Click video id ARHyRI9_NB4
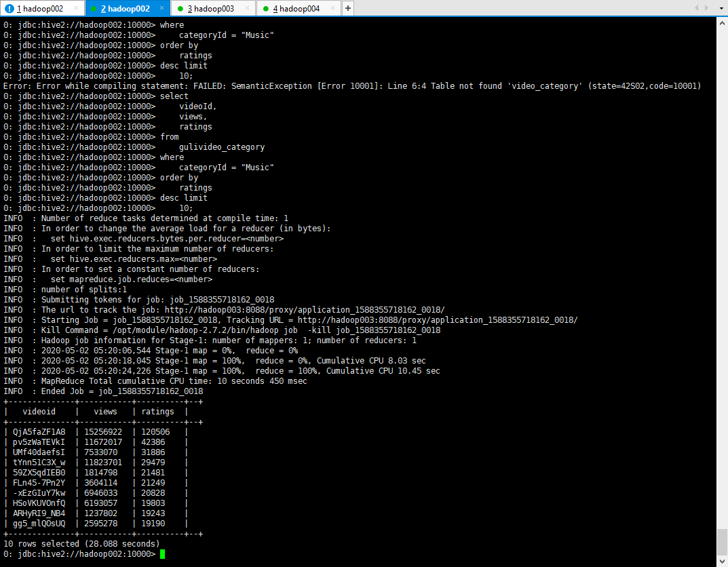This screenshot has height=567, width=728. [x=39, y=513]
